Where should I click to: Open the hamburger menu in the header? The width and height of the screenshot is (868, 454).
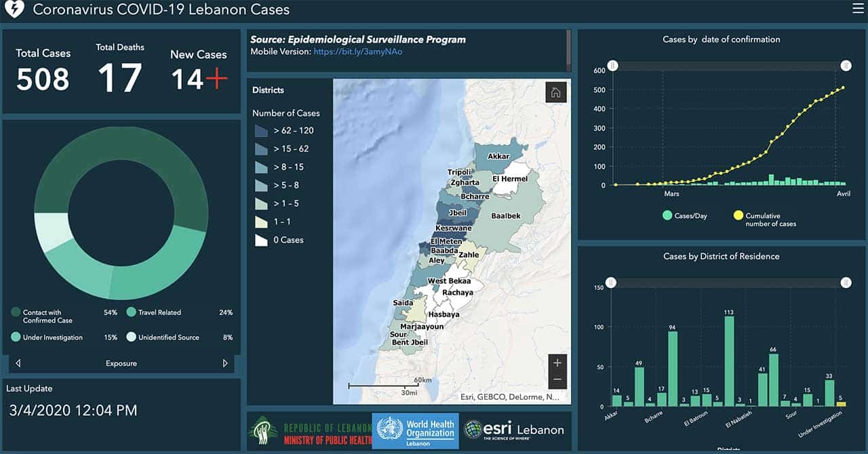[857, 9]
